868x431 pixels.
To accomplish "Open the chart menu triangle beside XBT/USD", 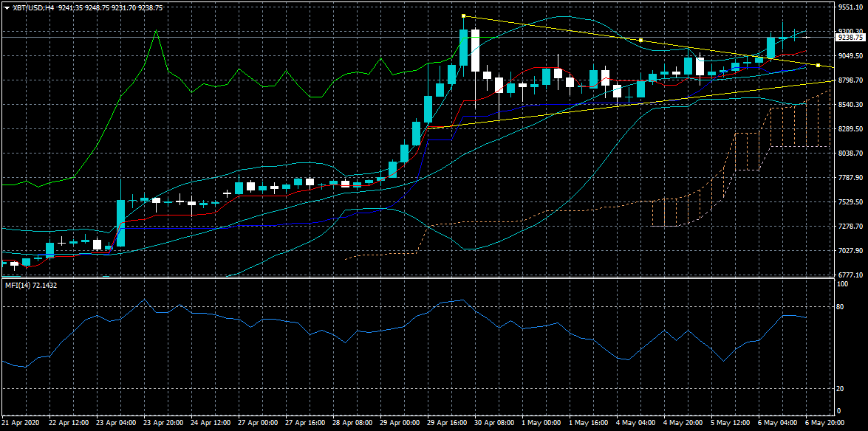I will [x=6, y=7].
